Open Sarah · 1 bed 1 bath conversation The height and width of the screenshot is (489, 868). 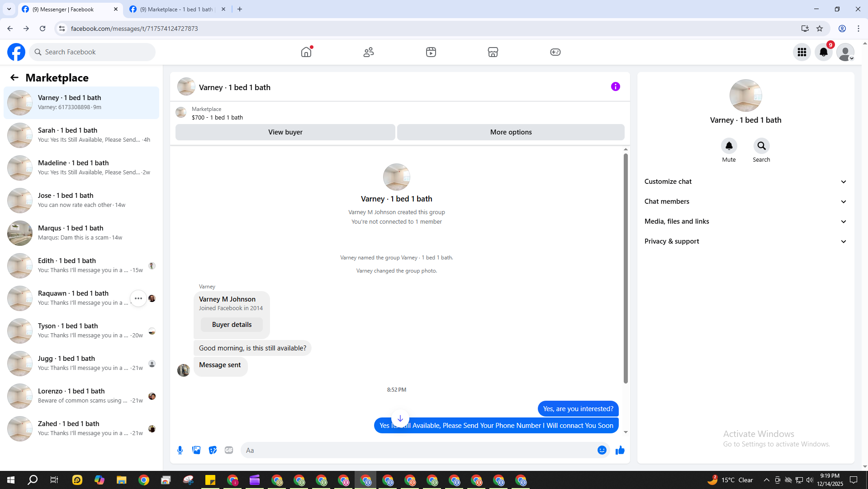(81, 135)
